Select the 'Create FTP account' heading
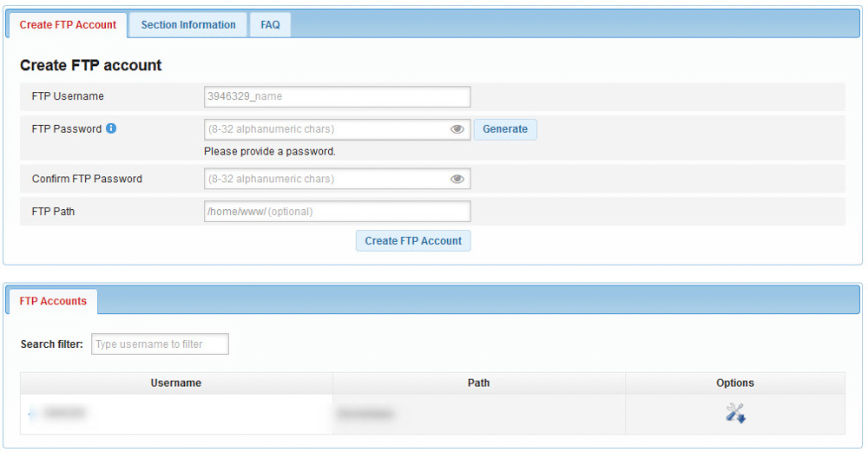The image size is (868, 452). [91, 65]
